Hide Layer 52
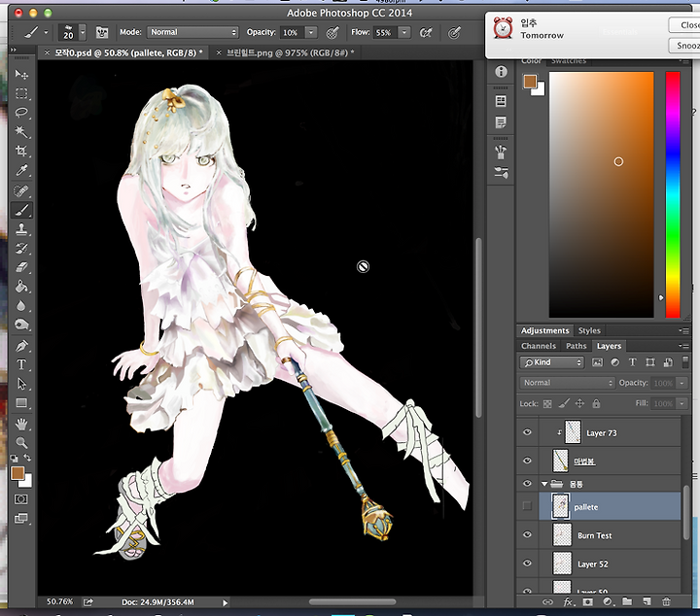Image resolution: width=700 pixels, height=616 pixels. [527, 563]
